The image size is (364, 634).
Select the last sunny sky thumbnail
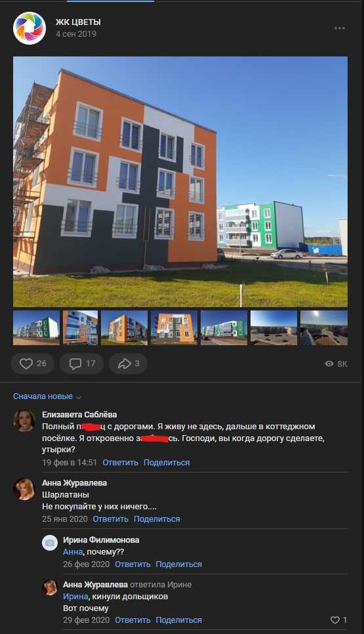[x=324, y=328]
